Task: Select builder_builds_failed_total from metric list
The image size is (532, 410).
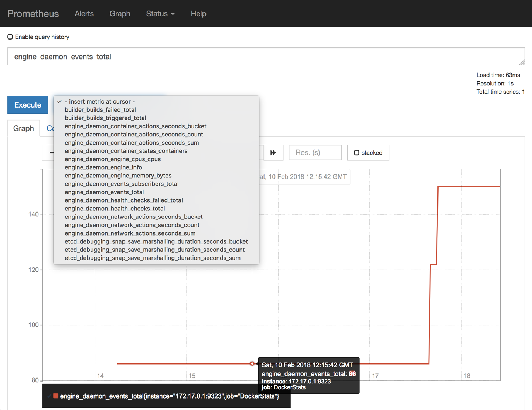Action: (x=100, y=109)
